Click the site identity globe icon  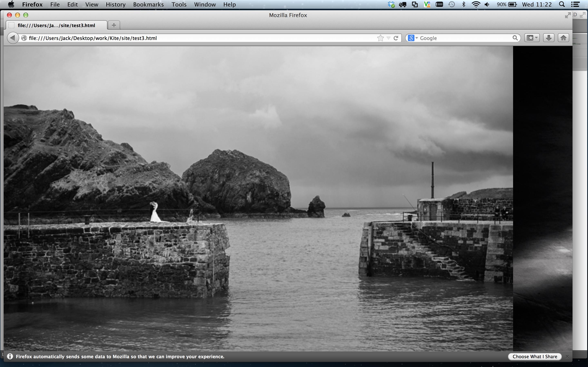pos(24,38)
